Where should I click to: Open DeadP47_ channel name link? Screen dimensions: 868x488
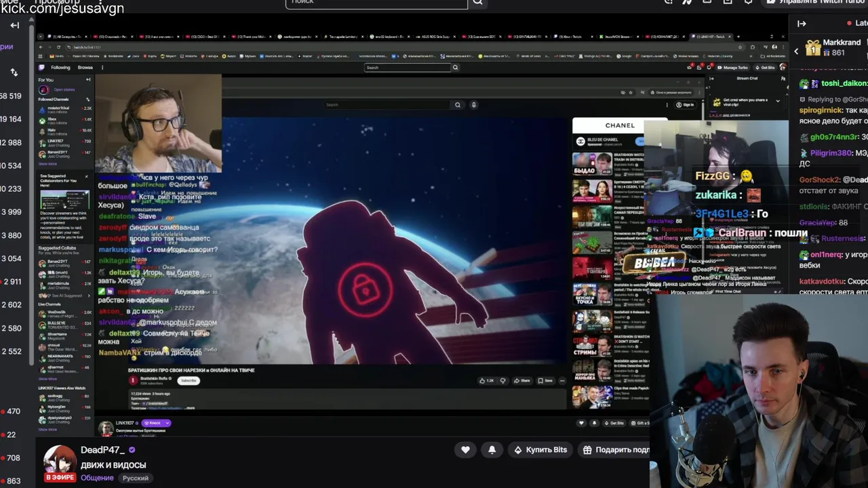tap(102, 450)
